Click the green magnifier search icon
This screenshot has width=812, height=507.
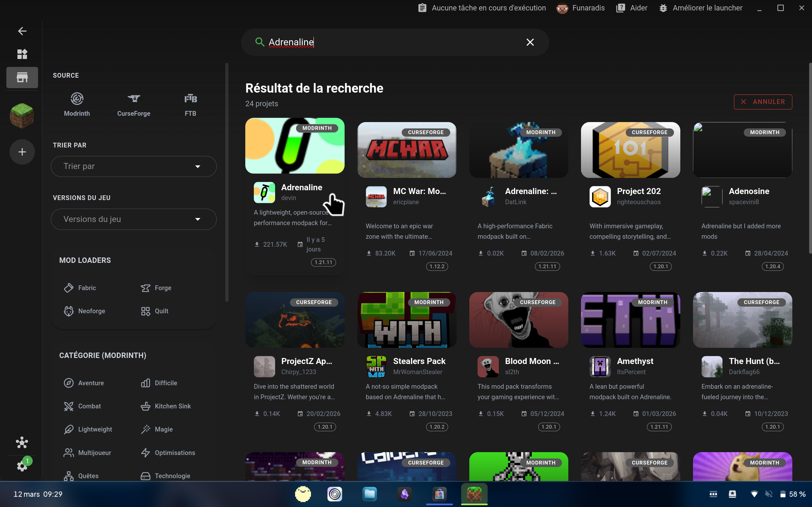[260, 42]
